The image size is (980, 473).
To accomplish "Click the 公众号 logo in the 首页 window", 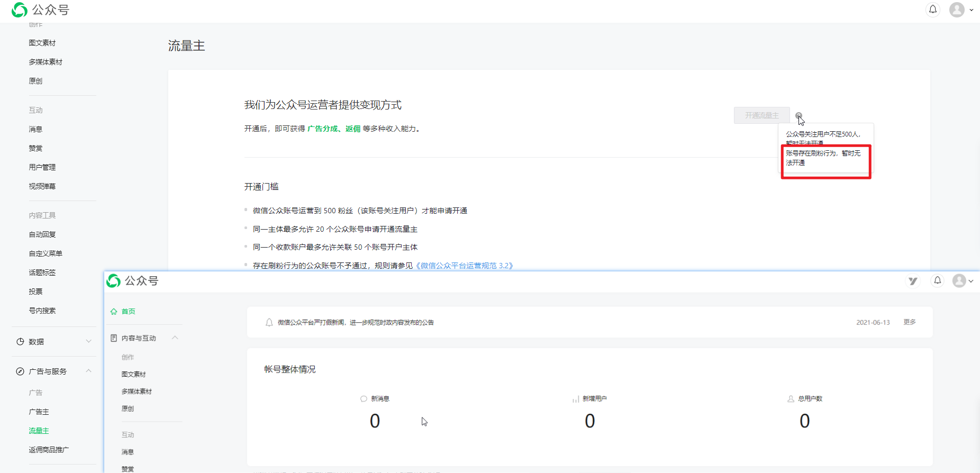I will pos(133,281).
